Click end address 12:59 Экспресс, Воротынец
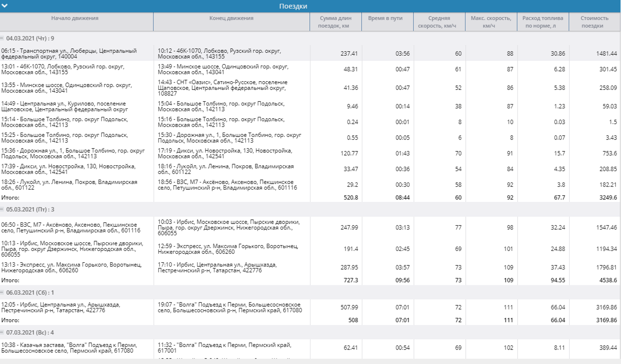This screenshot has width=621, height=364. pos(228,249)
